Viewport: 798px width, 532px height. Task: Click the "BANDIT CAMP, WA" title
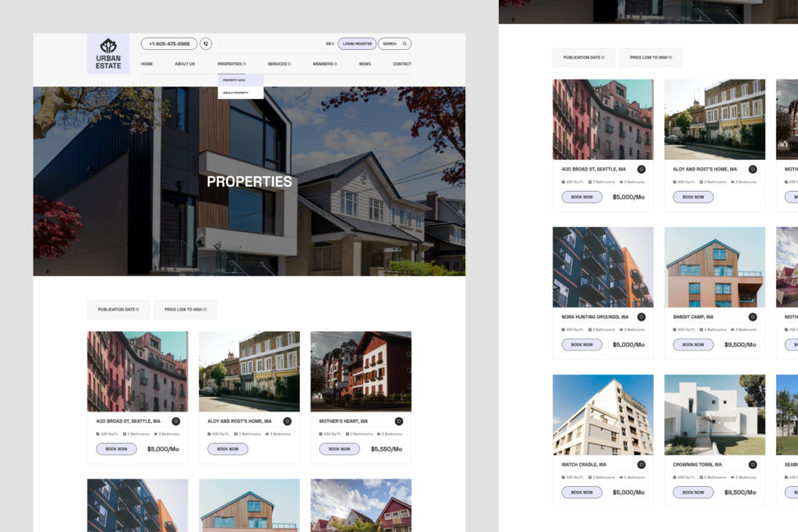click(693, 317)
